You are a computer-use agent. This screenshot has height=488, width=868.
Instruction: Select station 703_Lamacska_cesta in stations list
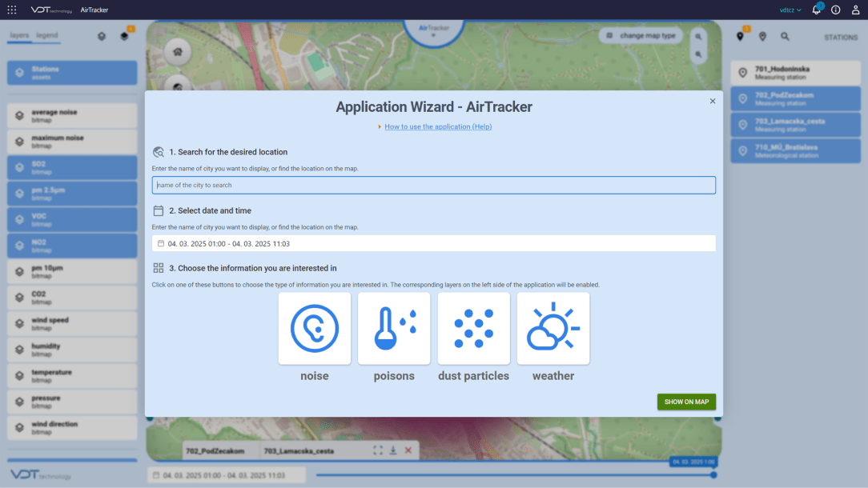pyautogui.click(x=795, y=125)
